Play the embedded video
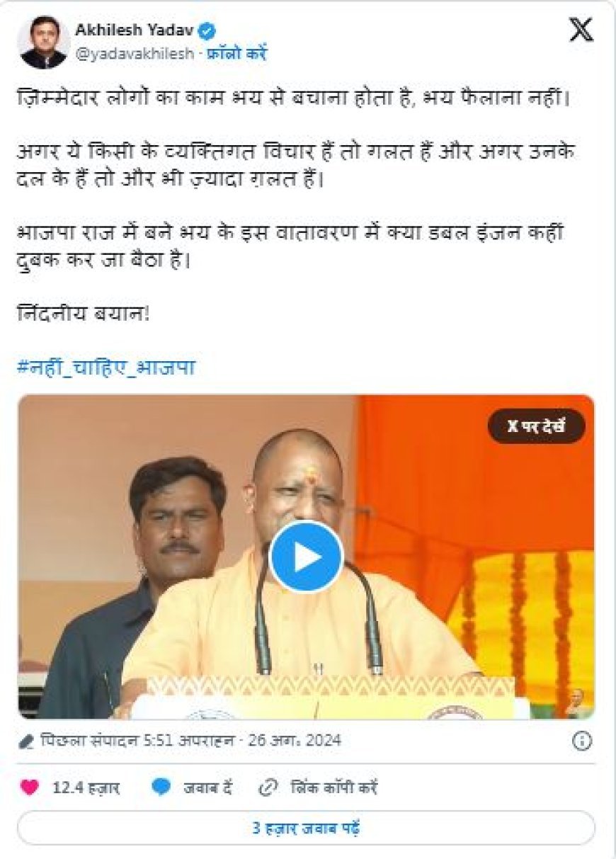The height and width of the screenshot is (859, 616). coord(307,556)
